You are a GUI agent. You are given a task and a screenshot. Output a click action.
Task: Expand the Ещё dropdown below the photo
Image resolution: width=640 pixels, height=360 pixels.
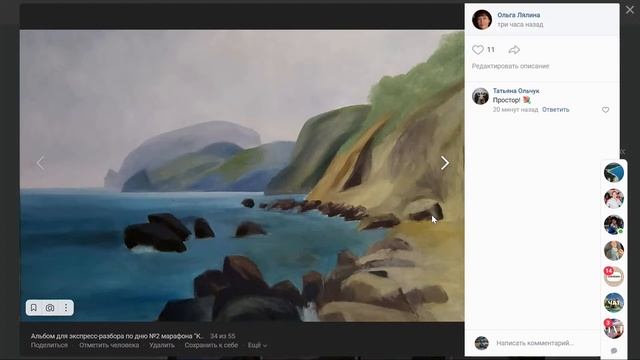pyautogui.click(x=257, y=345)
